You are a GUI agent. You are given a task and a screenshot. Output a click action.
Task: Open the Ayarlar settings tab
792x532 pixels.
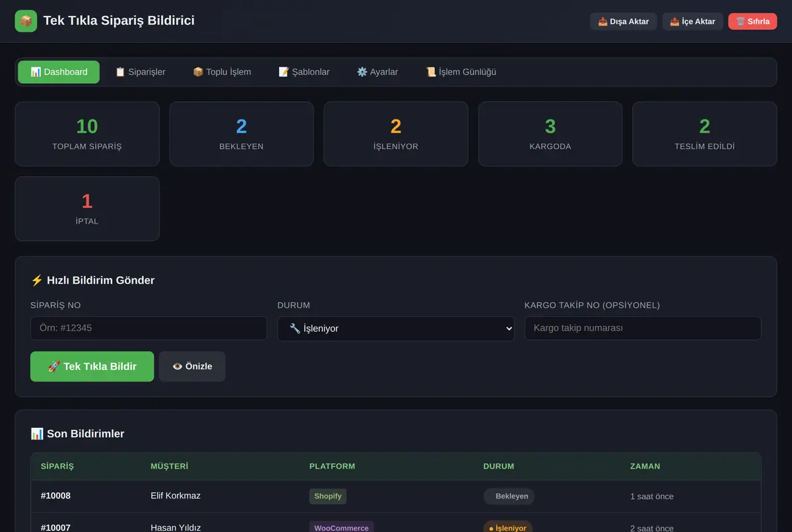377,72
